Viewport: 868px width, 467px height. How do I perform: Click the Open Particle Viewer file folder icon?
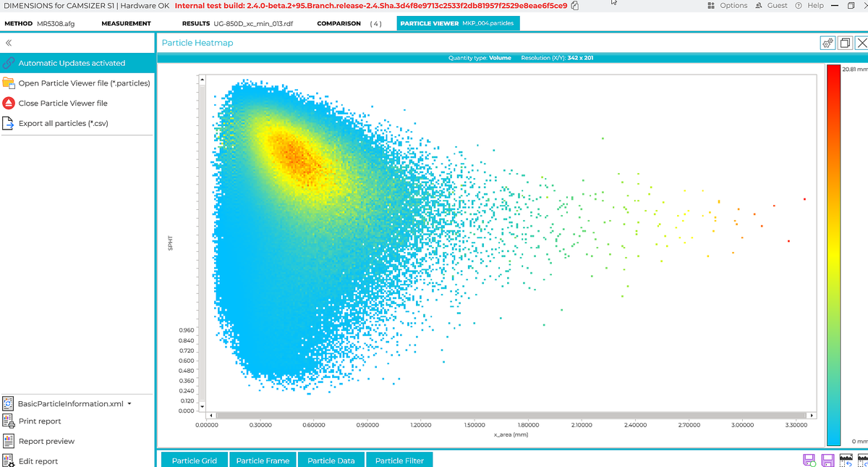click(9, 83)
